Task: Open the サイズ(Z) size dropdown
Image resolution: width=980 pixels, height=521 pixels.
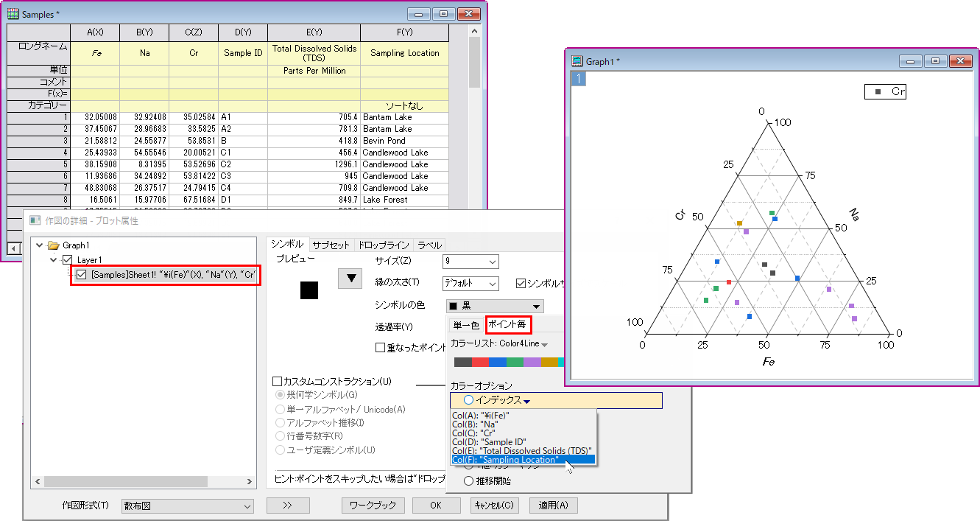Action: tap(470, 262)
